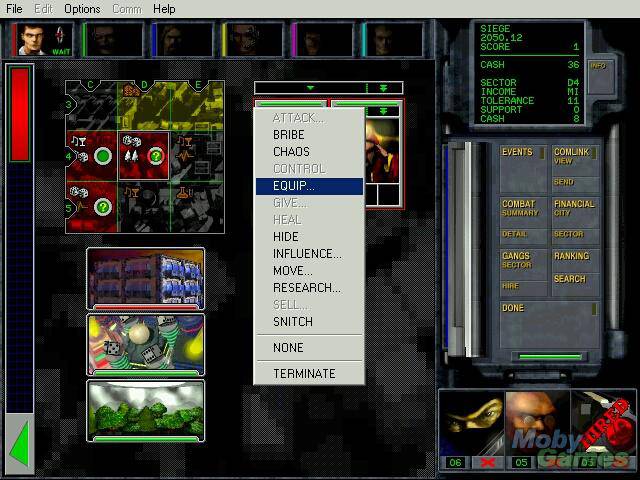Click the green bar below DONE
This screenshot has width=640, height=480.
click(x=550, y=356)
